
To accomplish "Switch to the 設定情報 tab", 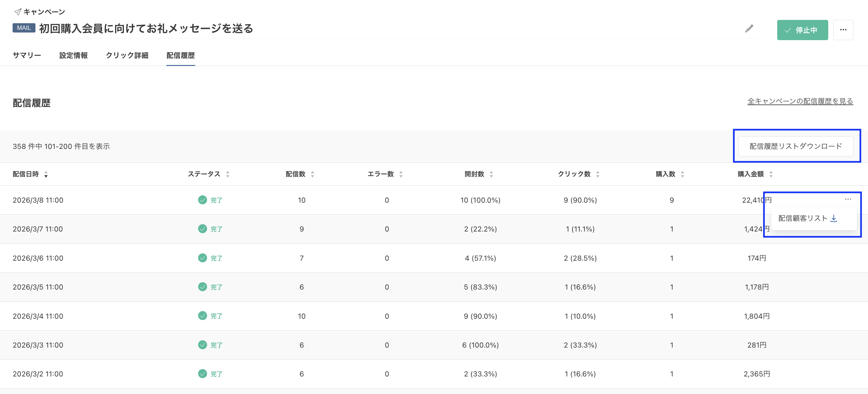I will click(x=74, y=55).
